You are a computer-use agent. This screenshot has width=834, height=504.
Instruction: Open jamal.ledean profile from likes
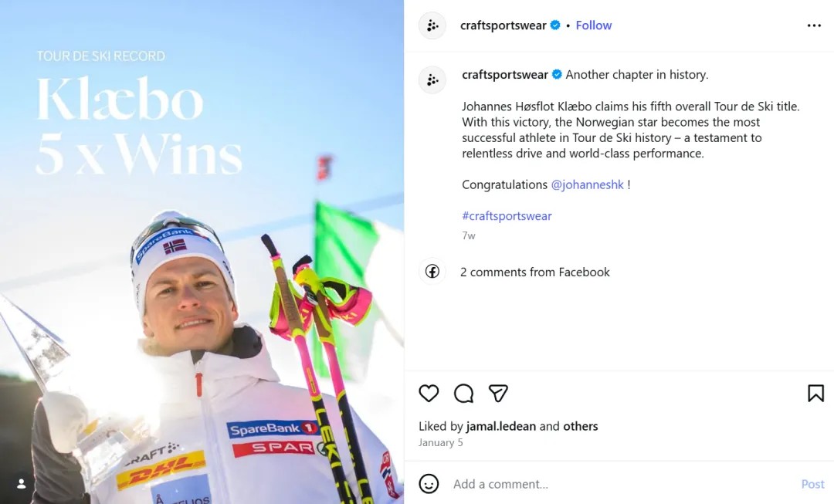pyautogui.click(x=501, y=426)
